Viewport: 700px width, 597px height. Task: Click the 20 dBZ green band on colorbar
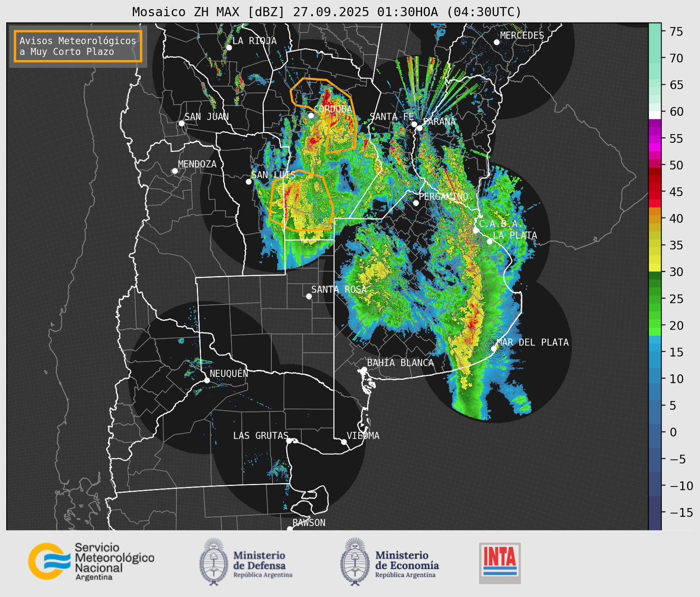pos(654,326)
